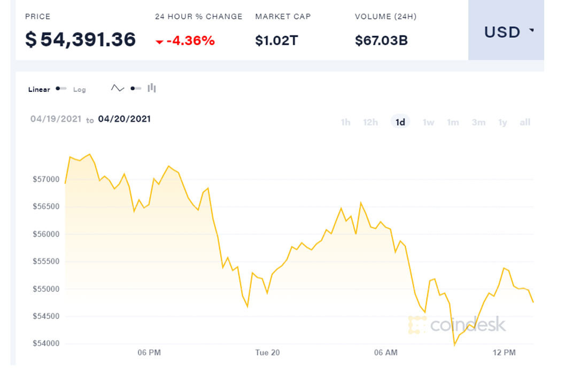The image size is (588, 383).
Task: Click the $54,391.36 price value
Action: click(x=81, y=40)
